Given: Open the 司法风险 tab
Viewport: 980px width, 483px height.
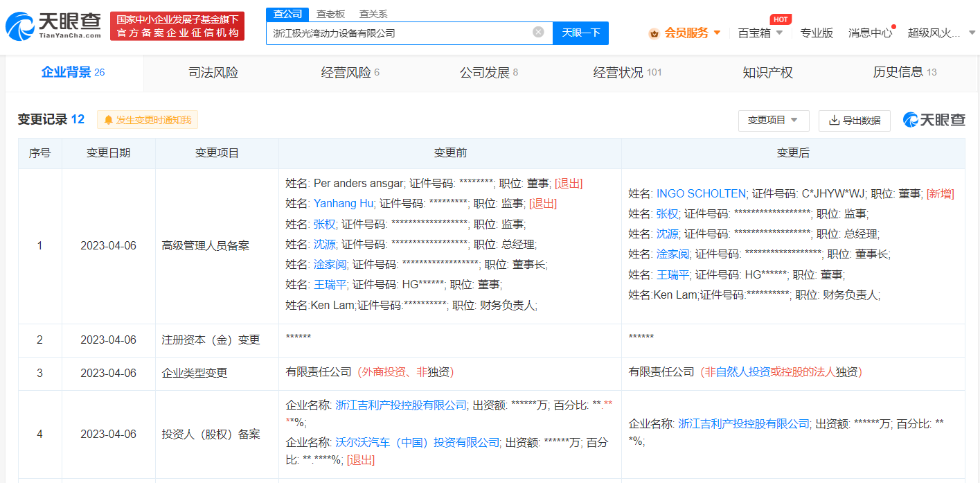Looking at the screenshot, I should (x=212, y=72).
